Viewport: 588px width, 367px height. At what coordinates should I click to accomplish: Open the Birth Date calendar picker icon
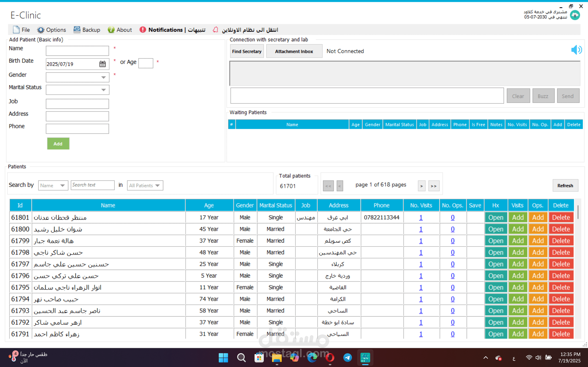102,64
